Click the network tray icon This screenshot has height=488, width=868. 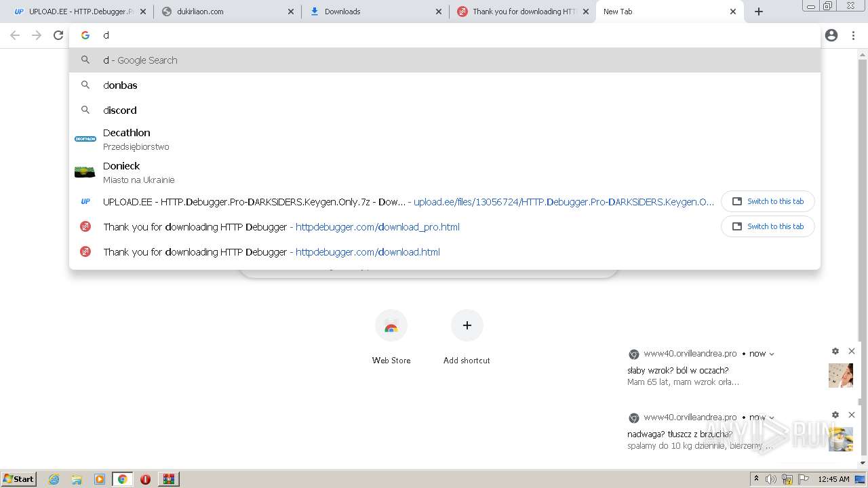click(x=788, y=479)
